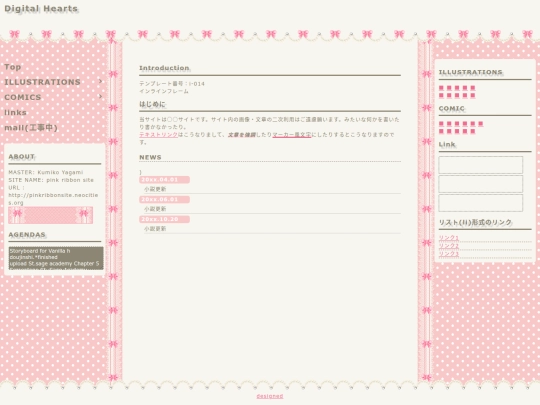Select the SITE NAME: pink ribbon site line
The width and height of the screenshot is (540, 405).
click(51, 180)
